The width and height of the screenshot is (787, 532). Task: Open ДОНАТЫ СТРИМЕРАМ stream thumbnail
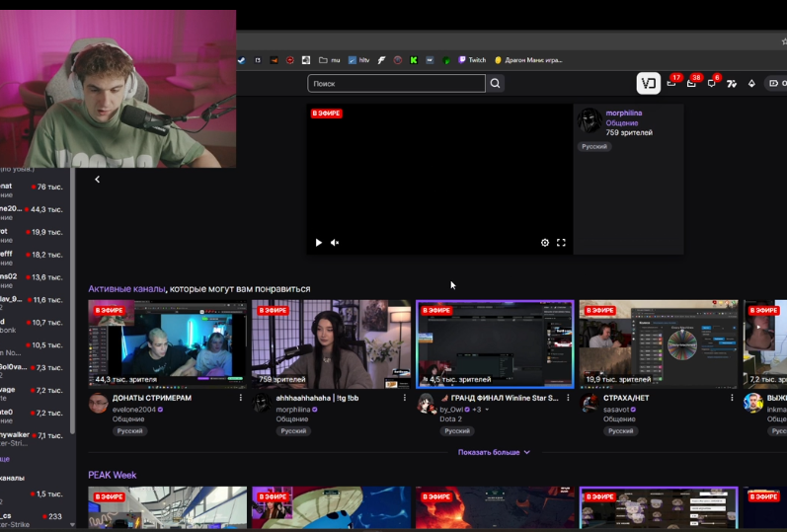(x=167, y=344)
